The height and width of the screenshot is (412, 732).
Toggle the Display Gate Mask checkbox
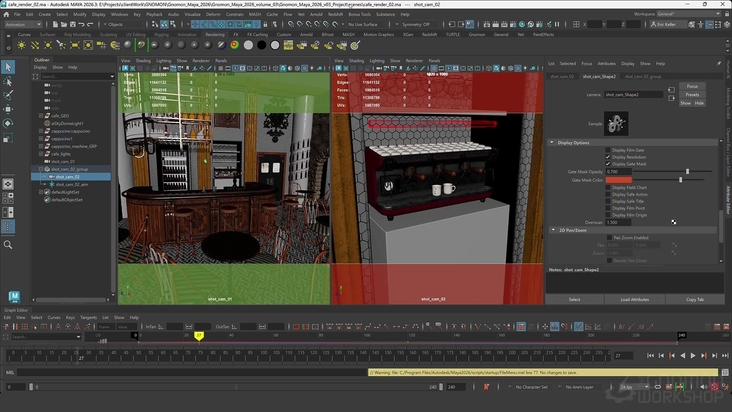click(608, 164)
